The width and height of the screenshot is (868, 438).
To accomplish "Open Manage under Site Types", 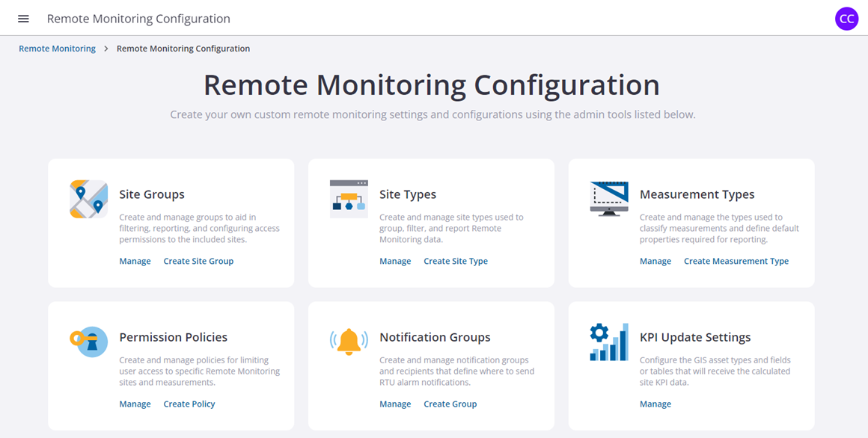I will point(395,261).
